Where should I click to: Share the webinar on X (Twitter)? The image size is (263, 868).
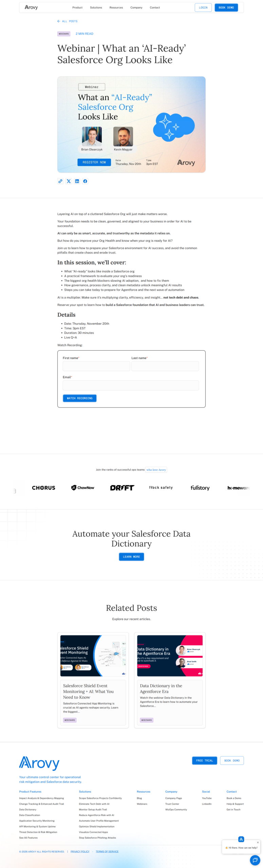[69, 181]
